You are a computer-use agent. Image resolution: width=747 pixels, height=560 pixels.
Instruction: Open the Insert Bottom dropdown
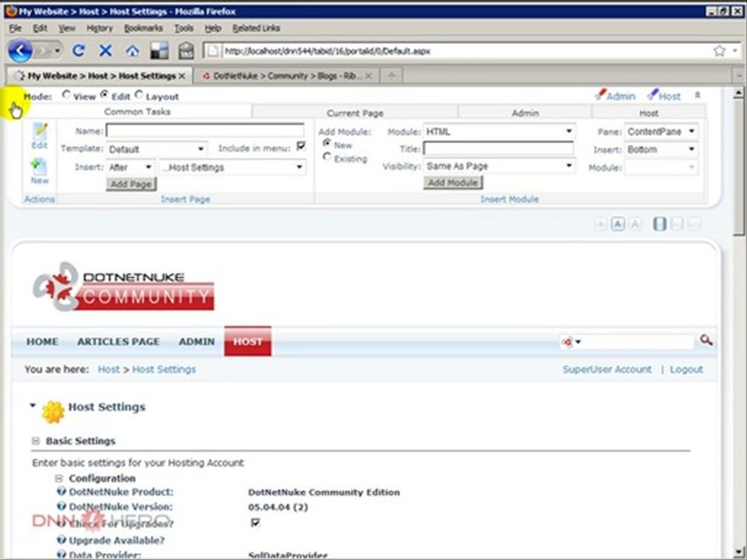(661, 149)
